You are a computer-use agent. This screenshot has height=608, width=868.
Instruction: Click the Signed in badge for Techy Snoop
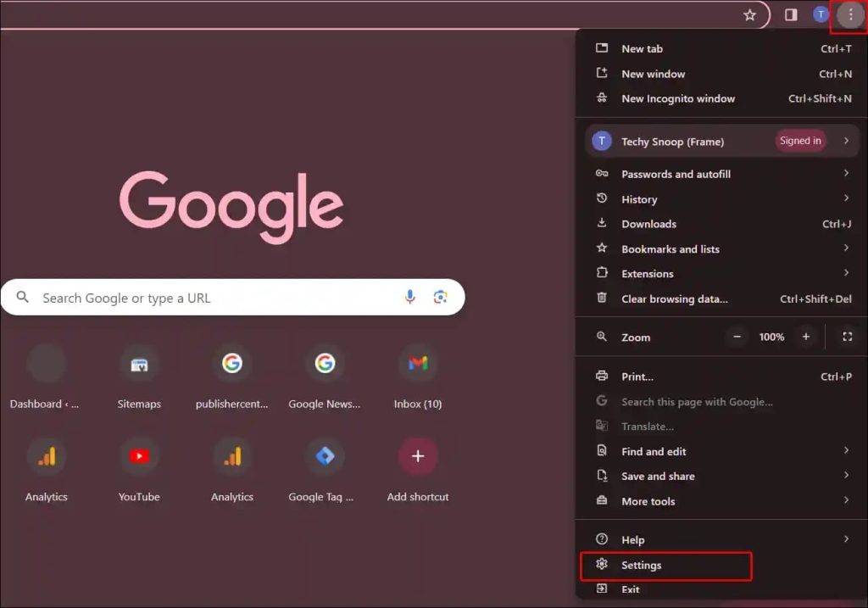coord(800,141)
